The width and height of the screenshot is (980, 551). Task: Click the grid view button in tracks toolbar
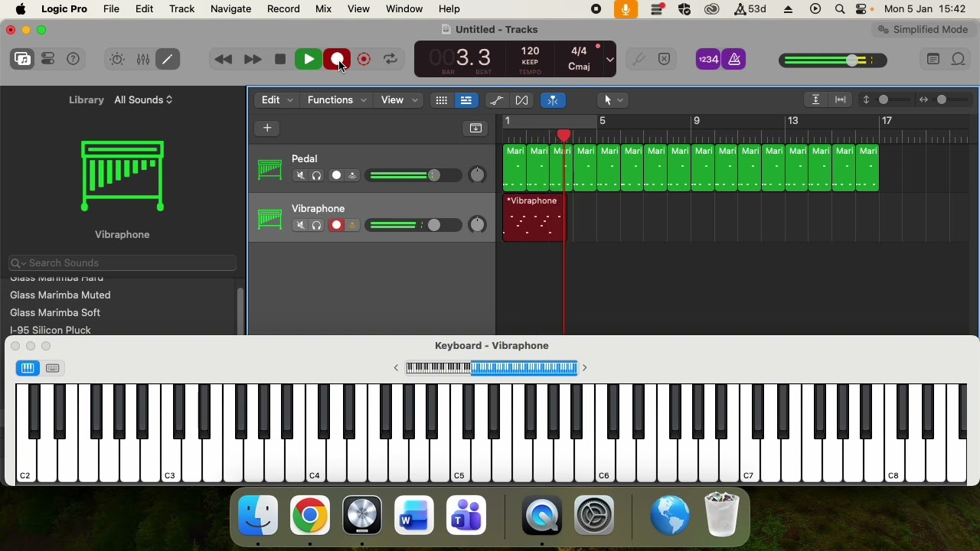click(x=441, y=100)
